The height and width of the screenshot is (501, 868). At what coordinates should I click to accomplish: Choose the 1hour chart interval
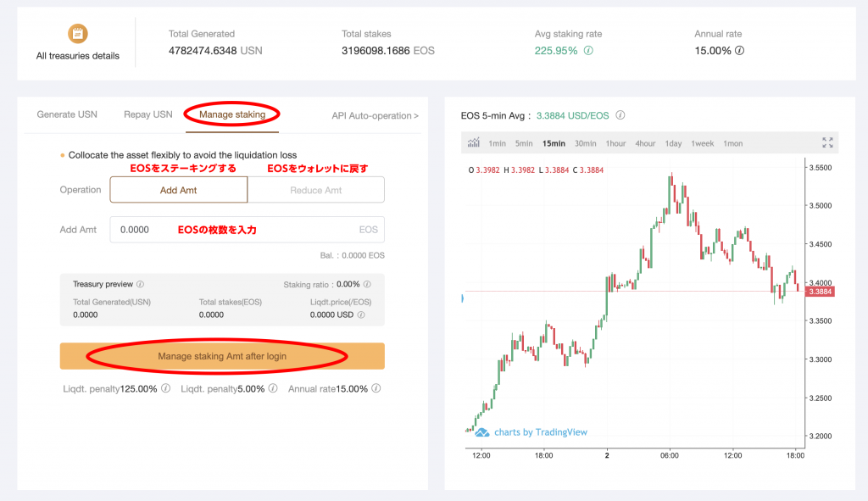coord(615,143)
